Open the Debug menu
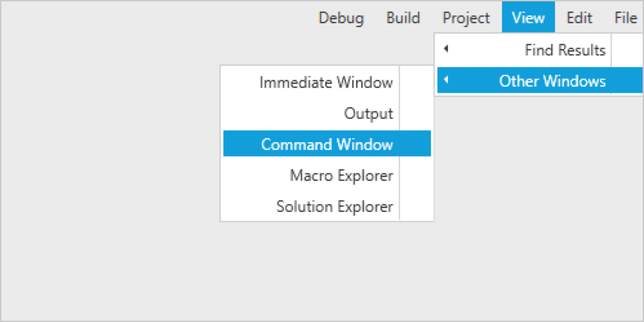Image resolution: width=644 pixels, height=322 pixels. 341,18
